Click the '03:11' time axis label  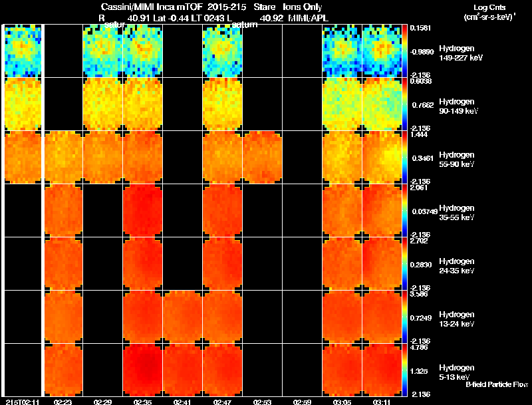click(382, 402)
